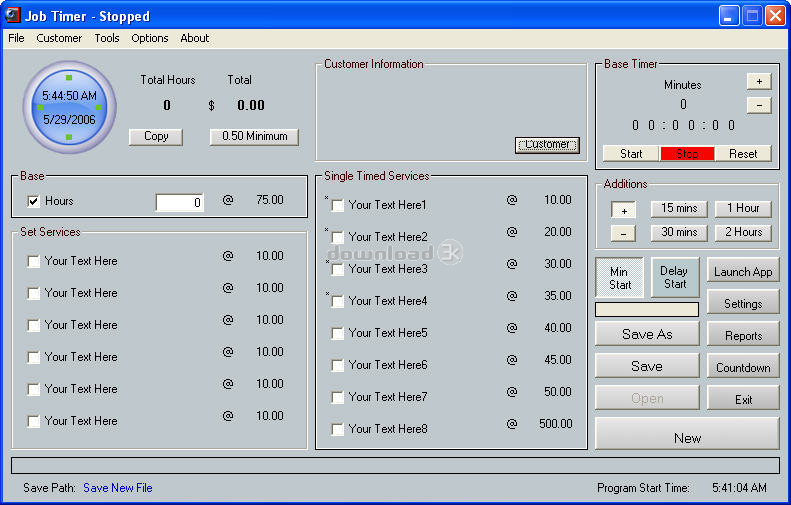The image size is (791, 505).
Task: Open the File menu
Action: coord(16,38)
